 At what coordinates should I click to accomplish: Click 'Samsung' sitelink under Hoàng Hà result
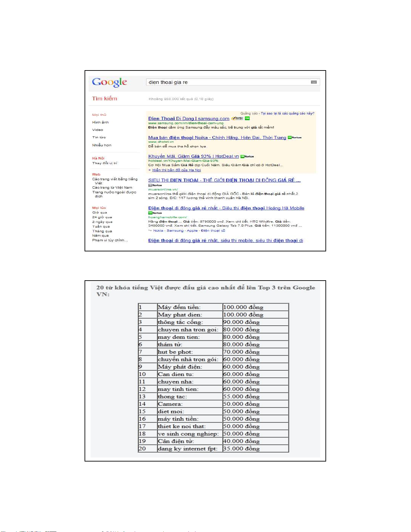pos(175,231)
